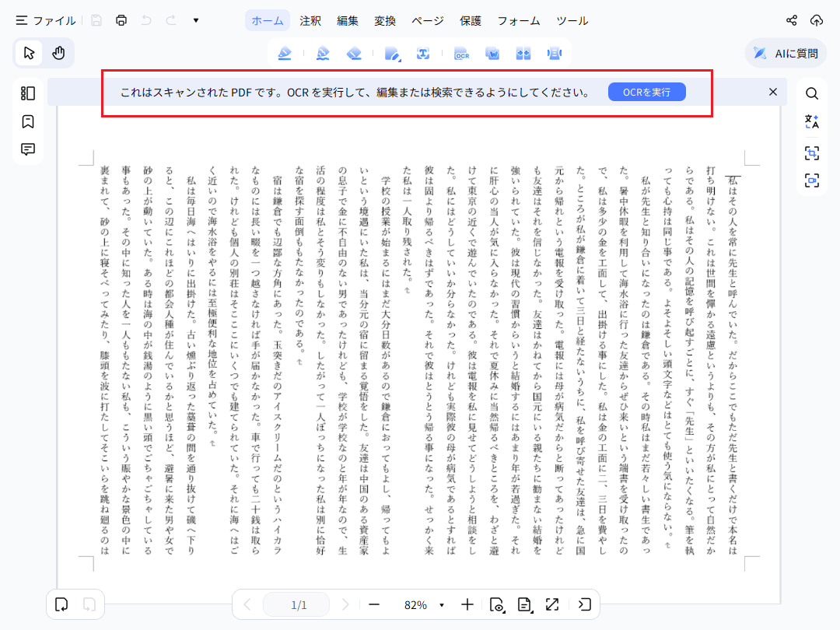The width and height of the screenshot is (840, 630).
Task: Click the greyed-out rotate icon
Action: pos(89,605)
